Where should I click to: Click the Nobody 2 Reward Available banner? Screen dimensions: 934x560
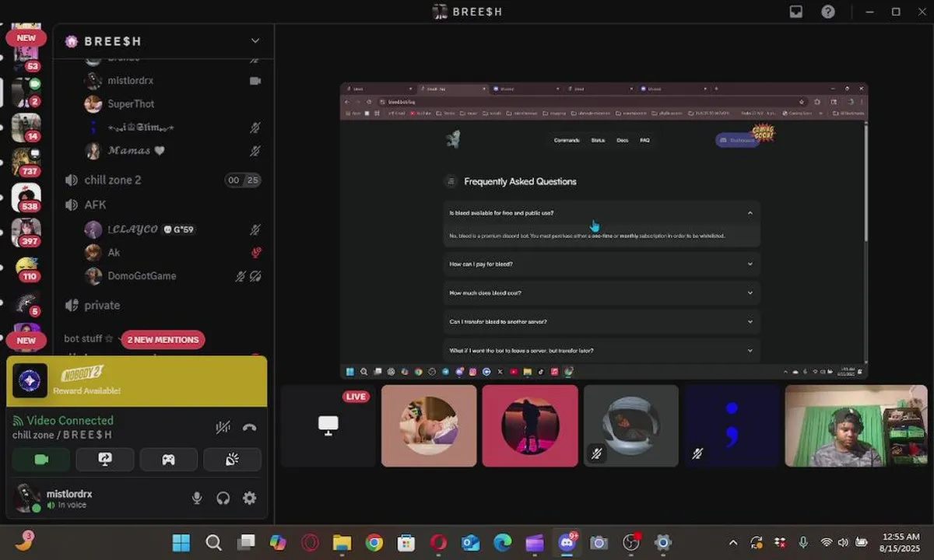tap(137, 381)
